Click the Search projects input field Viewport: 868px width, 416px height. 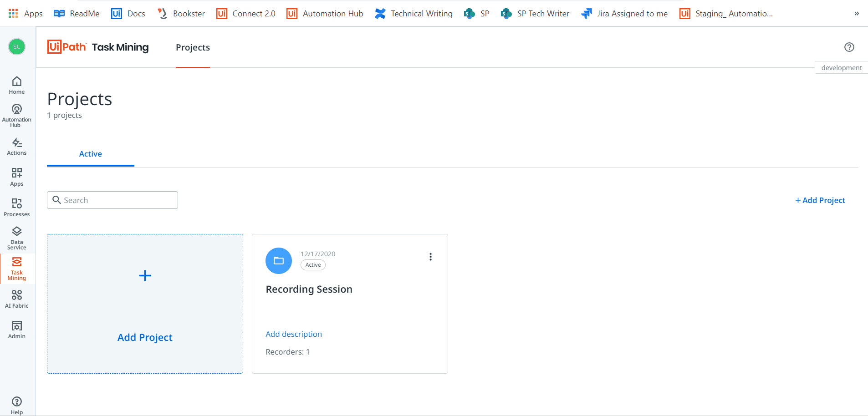112,200
